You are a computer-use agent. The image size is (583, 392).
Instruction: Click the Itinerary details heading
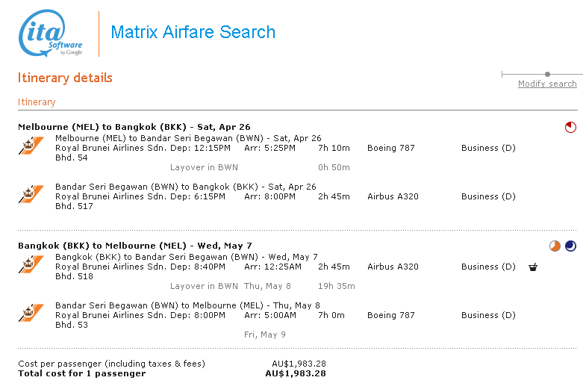pyautogui.click(x=65, y=78)
